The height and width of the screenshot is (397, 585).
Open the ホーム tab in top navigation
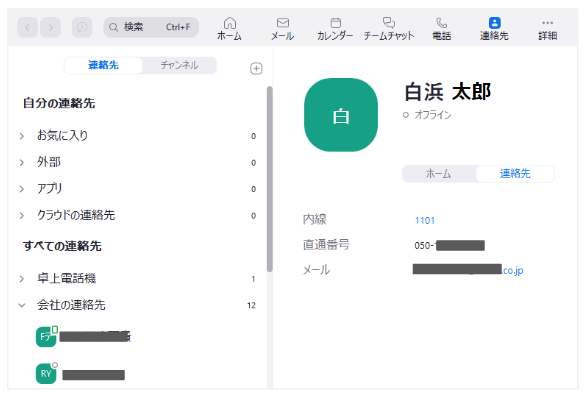[x=229, y=28]
